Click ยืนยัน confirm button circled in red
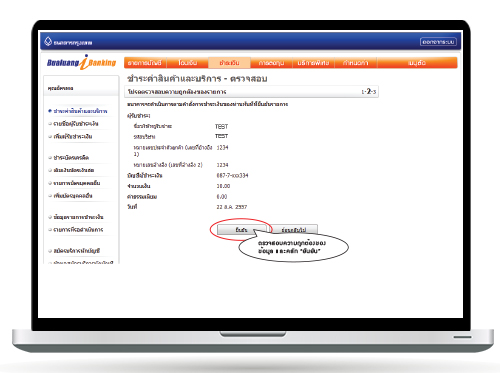This screenshot has width=500, height=373. point(241,230)
